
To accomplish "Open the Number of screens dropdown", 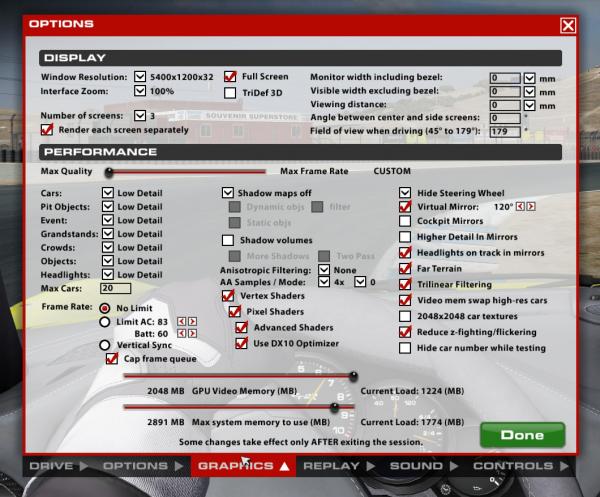I will [x=138, y=116].
